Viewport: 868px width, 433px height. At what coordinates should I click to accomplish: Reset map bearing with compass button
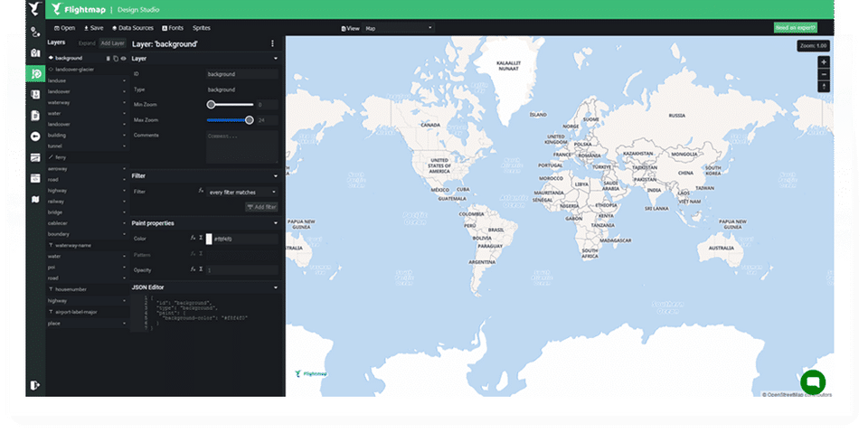tap(825, 87)
